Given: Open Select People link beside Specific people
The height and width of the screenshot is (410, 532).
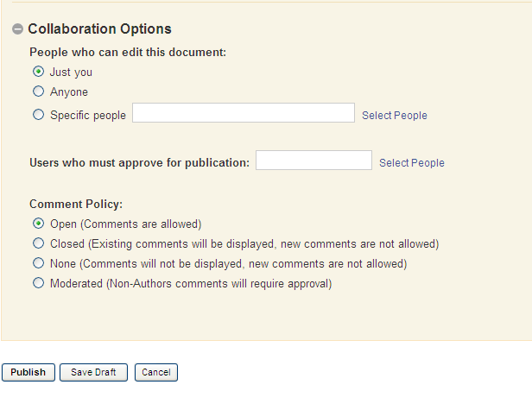Looking at the screenshot, I should [394, 116].
